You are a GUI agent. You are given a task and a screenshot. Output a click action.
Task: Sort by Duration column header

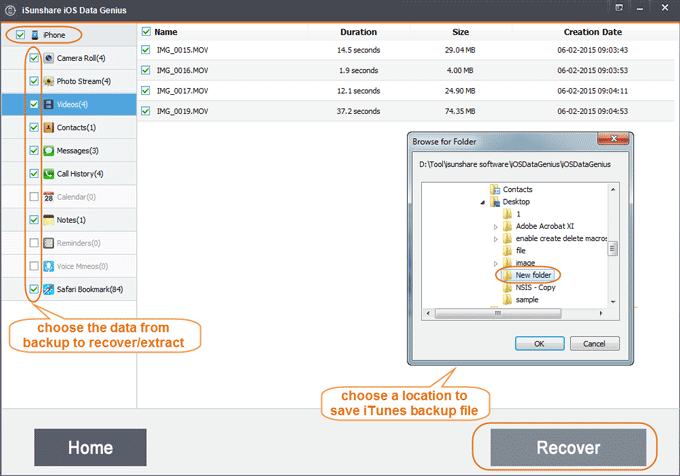pyautogui.click(x=358, y=32)
